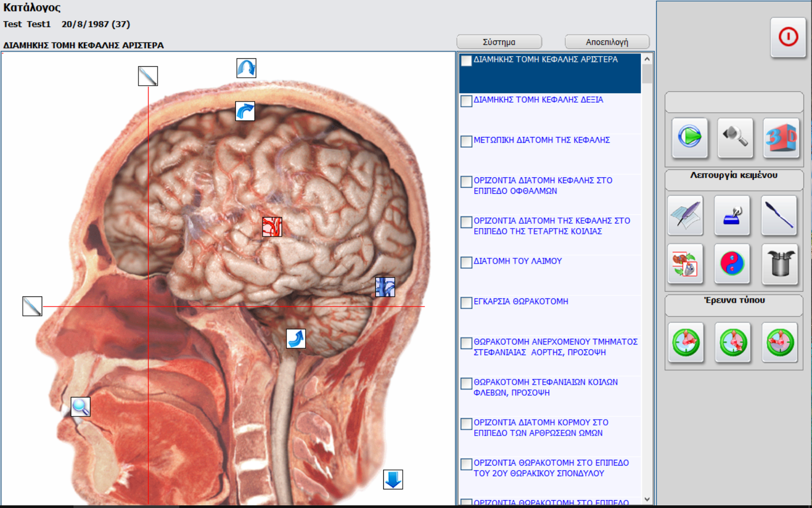Select ΔΙΑΜΗΚΗΣ ΤΟΜΗ ΚΕΦΑΛΗΣ ΔΕΞΙΑ list entry
The height and width of the screenshot is (508, 812).
click(x=550, y=114)
